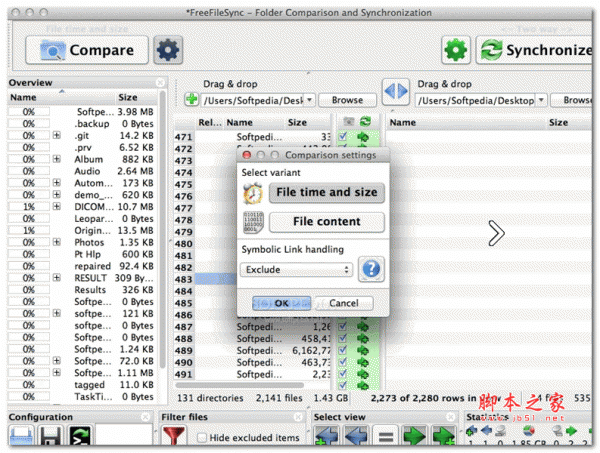Expand the Softpe... 1.11 MB folder
The height and width of the screenshot is (453, 600).
(x=57, y=372)
